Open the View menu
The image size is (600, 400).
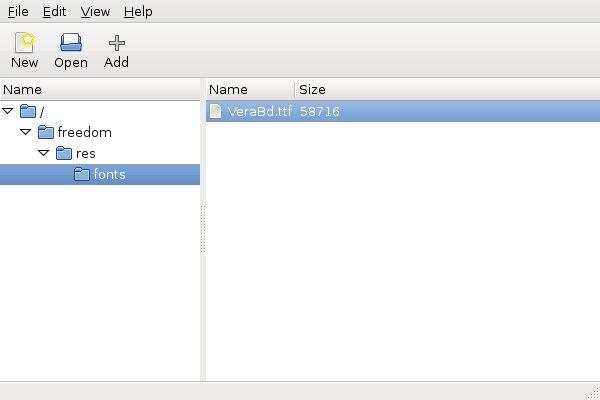(95, 11)
